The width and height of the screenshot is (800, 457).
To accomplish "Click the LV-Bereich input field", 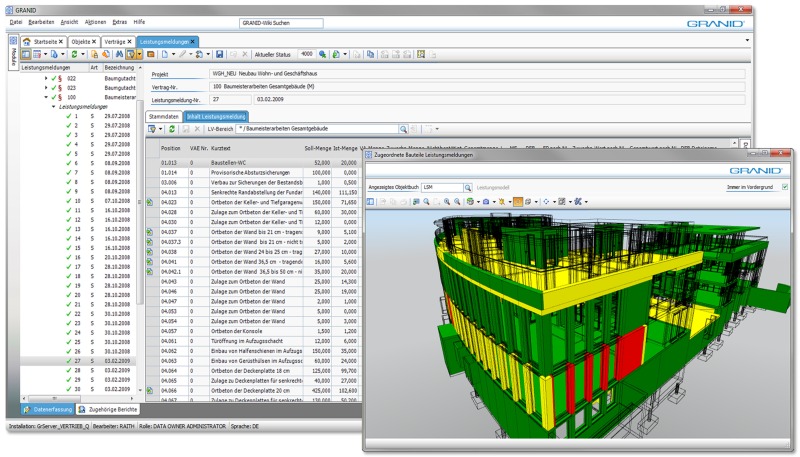I will pos(317,129).
